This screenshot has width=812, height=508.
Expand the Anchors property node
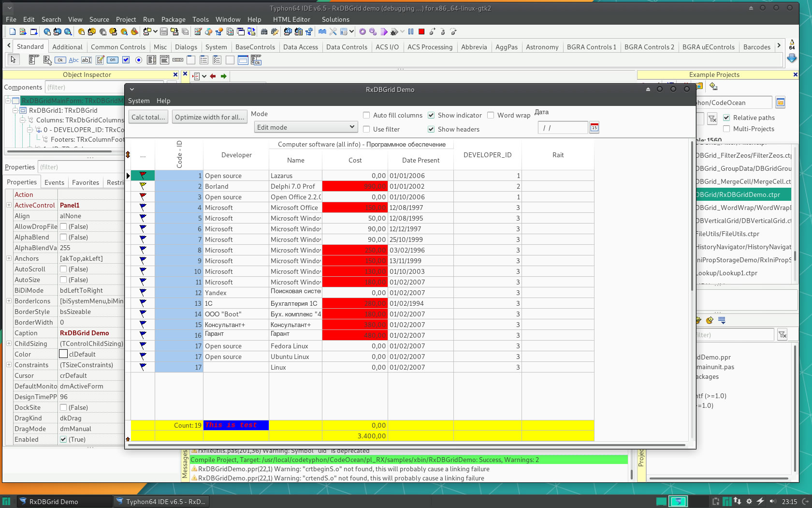tap(9, 258)
